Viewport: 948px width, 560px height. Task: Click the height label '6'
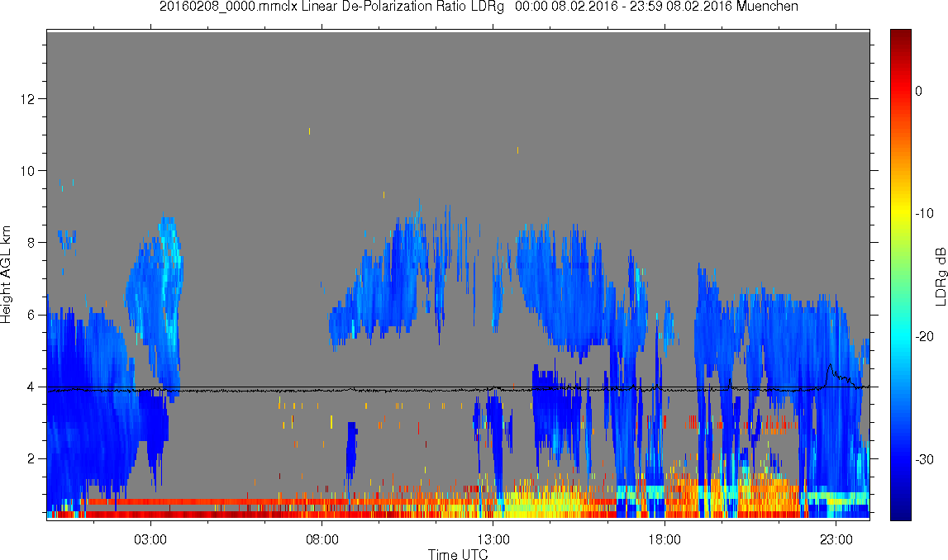pos(31,315)
